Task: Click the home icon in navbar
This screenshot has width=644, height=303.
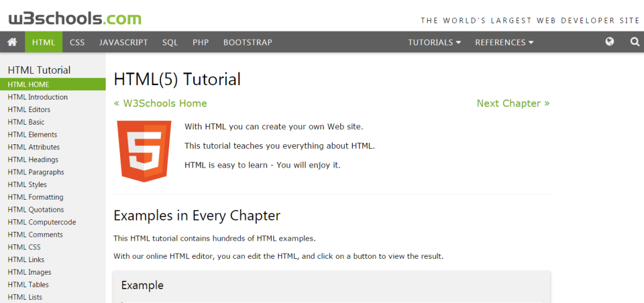Action: 12,42
